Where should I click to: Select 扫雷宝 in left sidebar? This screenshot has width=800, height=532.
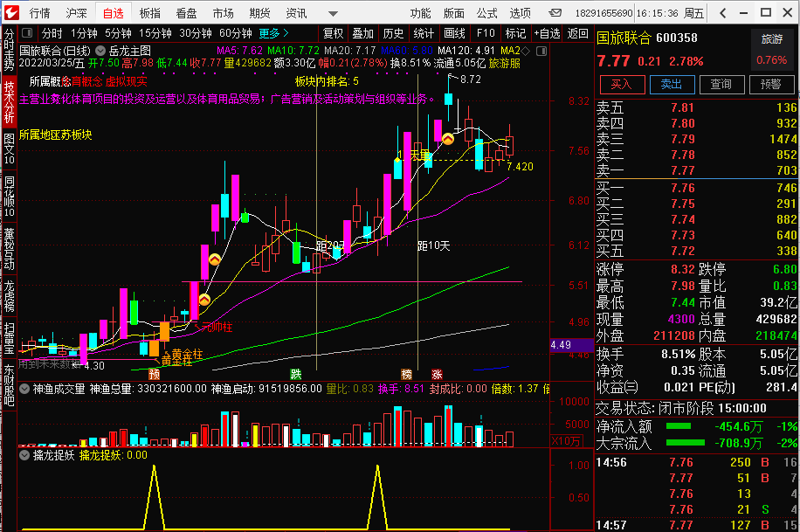click(10, 338)
